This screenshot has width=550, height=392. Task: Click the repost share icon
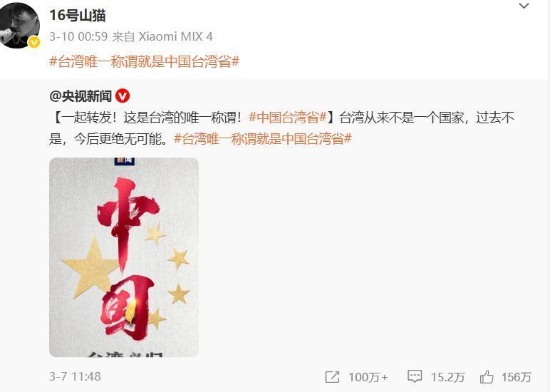[332, 377]
